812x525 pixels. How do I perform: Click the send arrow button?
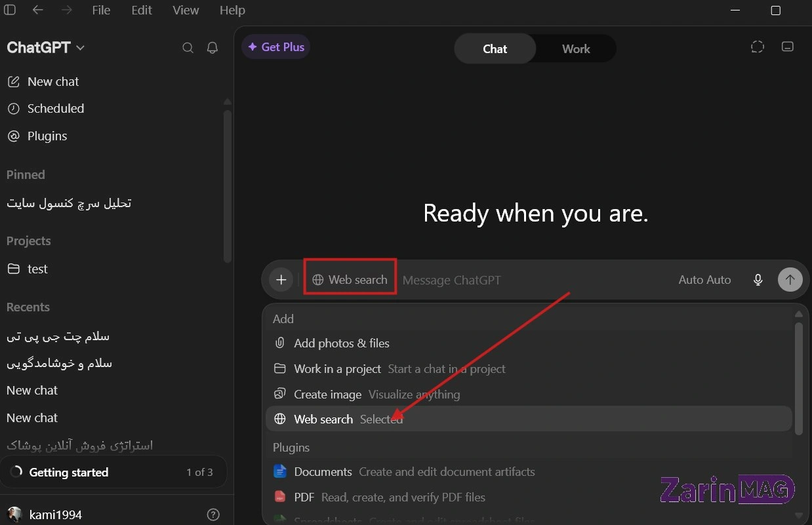click(x=790, y=280)
